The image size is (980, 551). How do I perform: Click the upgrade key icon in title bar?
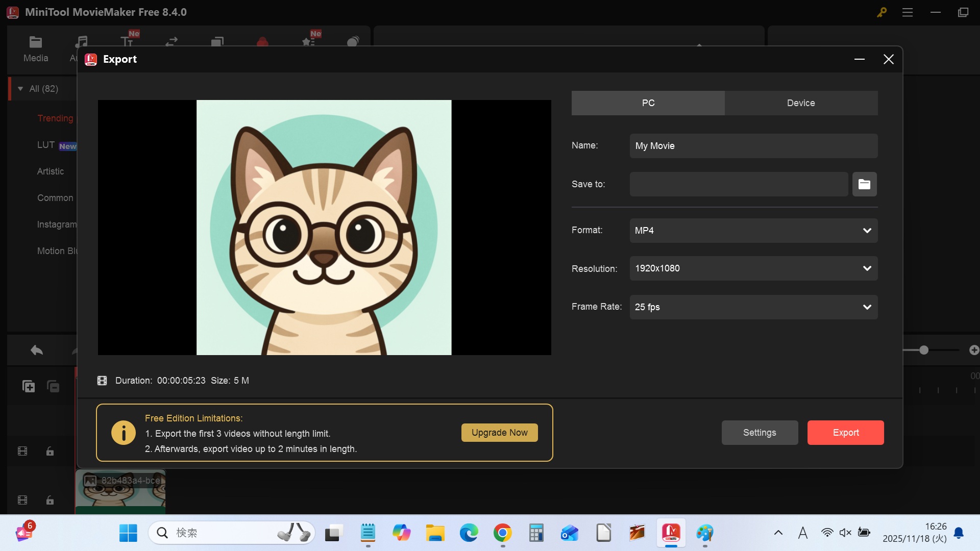click(x=881, y=12)
